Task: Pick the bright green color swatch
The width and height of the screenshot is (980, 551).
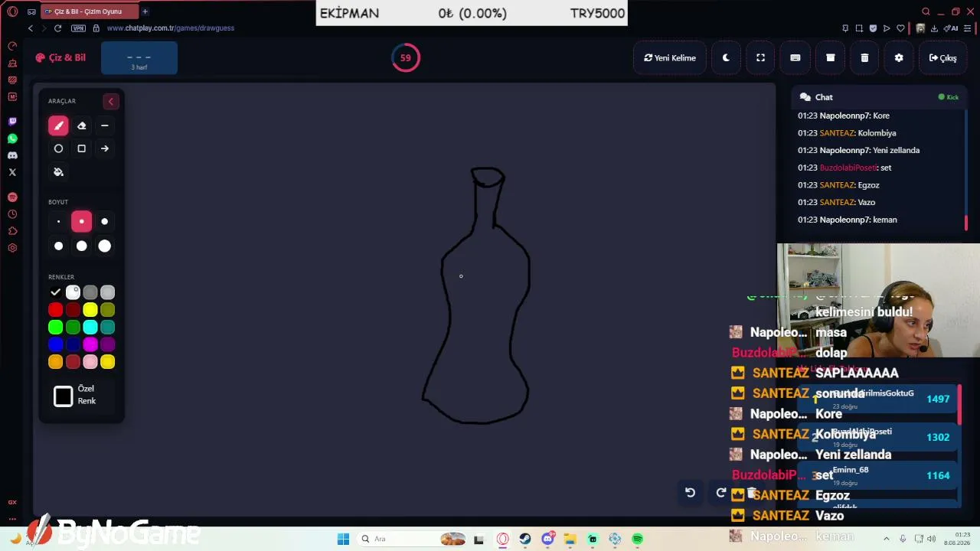Action: coord(55,328)
